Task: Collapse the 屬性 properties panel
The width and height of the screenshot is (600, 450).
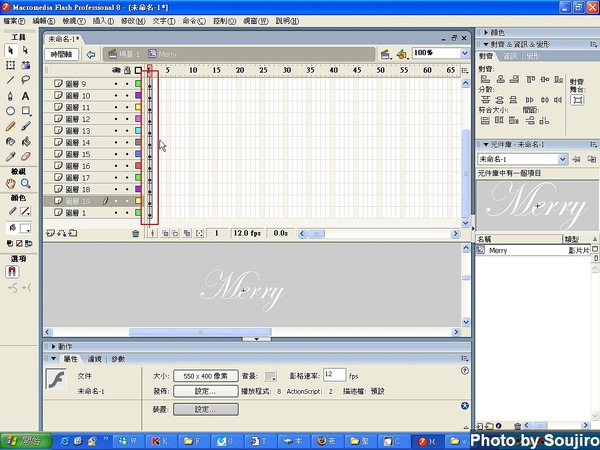Action: [54, 359]
